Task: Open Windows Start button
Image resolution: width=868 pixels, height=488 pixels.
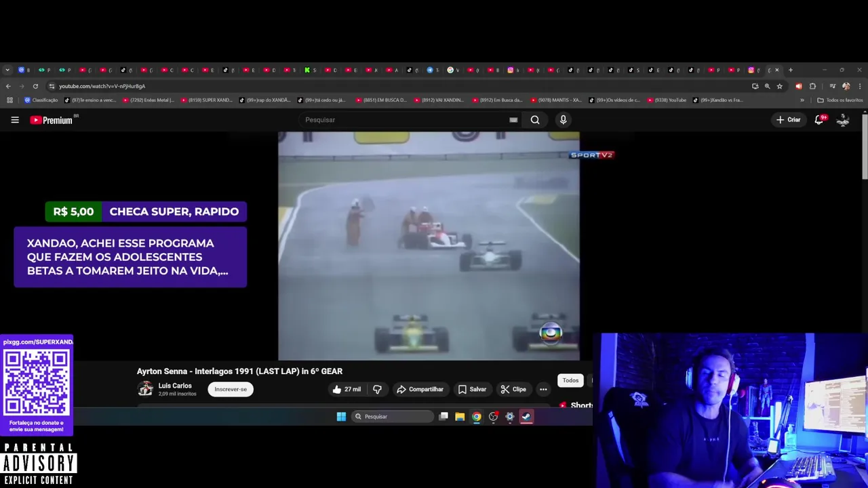Action: click(341, 417)
